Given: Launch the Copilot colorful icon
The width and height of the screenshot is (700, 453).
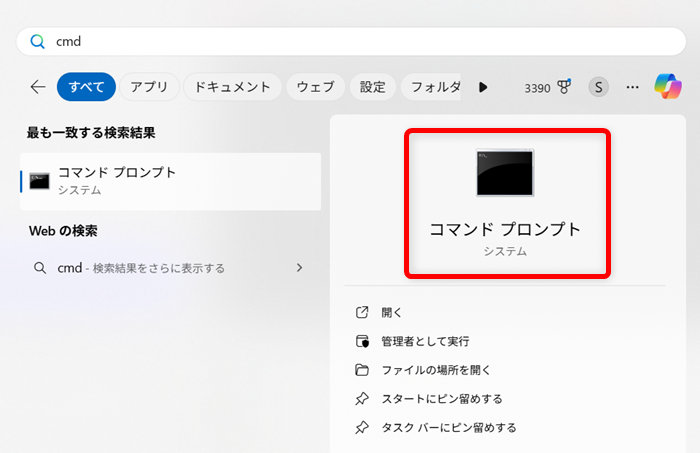Looking at the screenshot, I should 668,86.
